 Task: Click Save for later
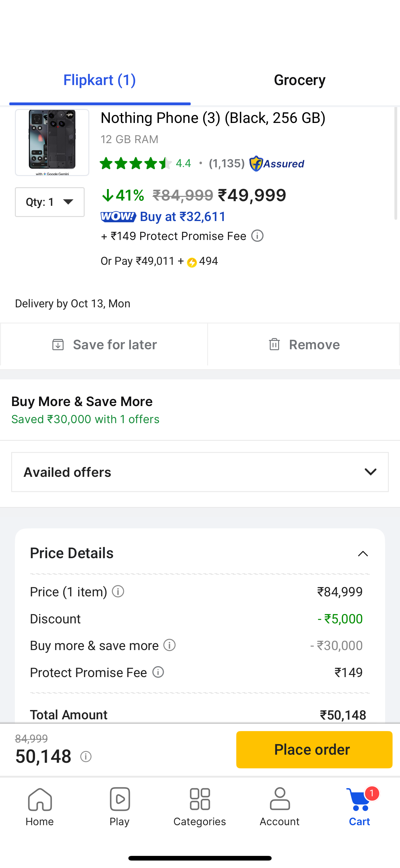point(104,345)
